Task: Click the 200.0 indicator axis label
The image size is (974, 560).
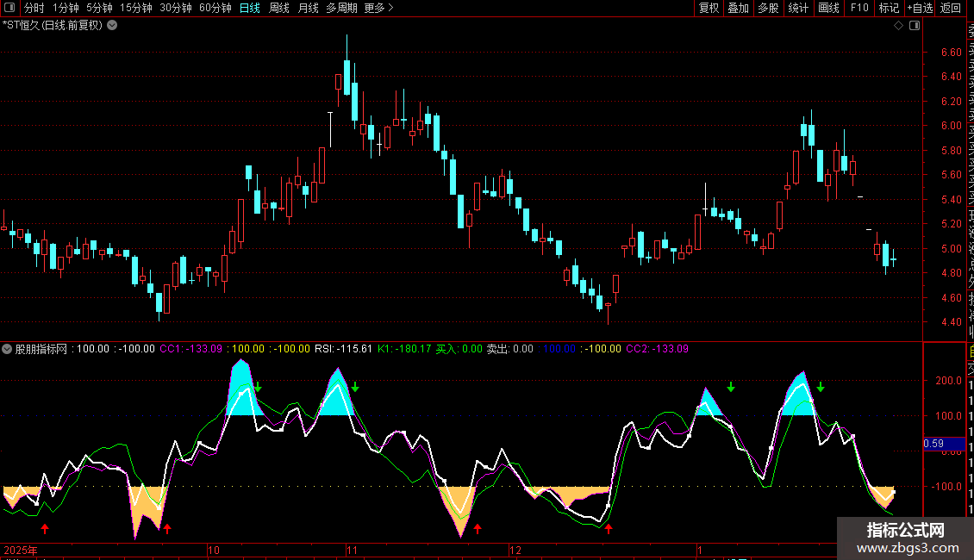Action: (x=948, y=381)
